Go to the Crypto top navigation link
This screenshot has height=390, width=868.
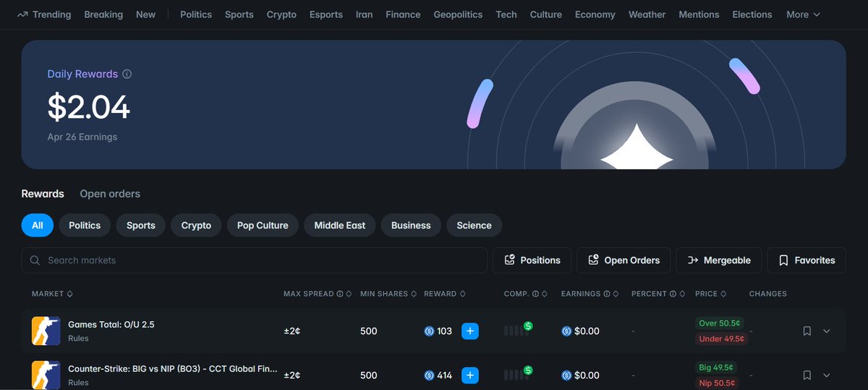(x=281, y=14)
